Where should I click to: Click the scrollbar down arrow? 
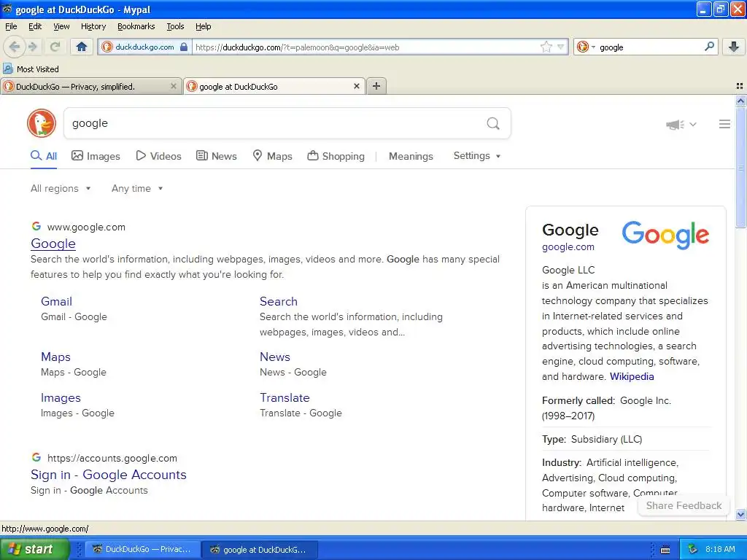(x=740, y=514)
